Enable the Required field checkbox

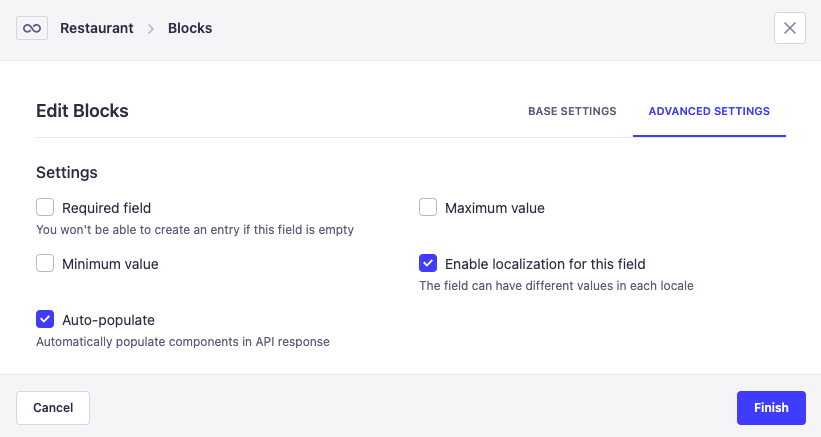pyautogui.click(x=45, y=208)
